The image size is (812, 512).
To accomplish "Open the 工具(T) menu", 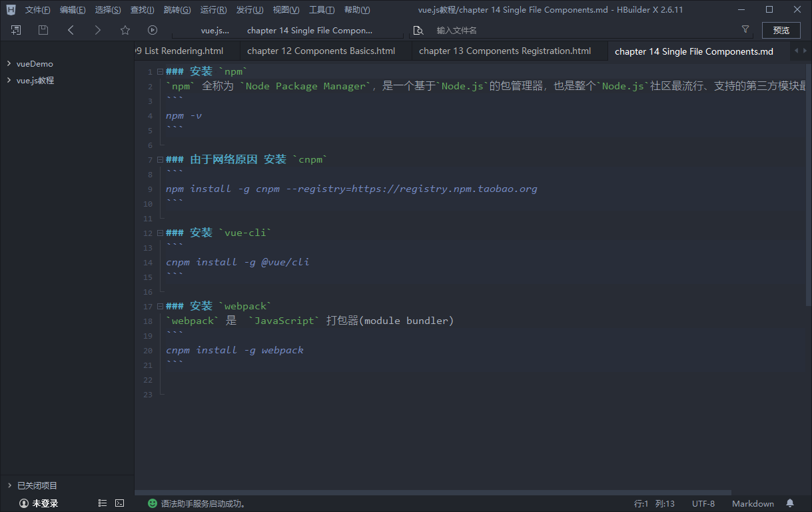I will point(322,10).
